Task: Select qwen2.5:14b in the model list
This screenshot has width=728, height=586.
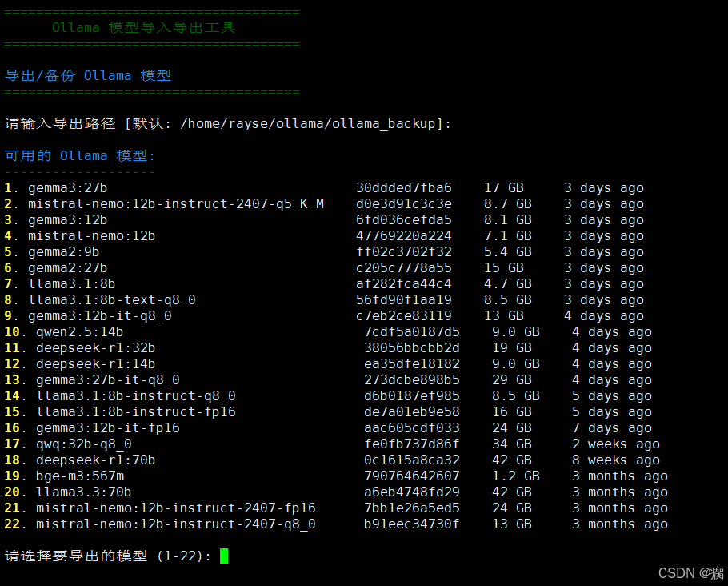Action: click(x=80, y=331)
